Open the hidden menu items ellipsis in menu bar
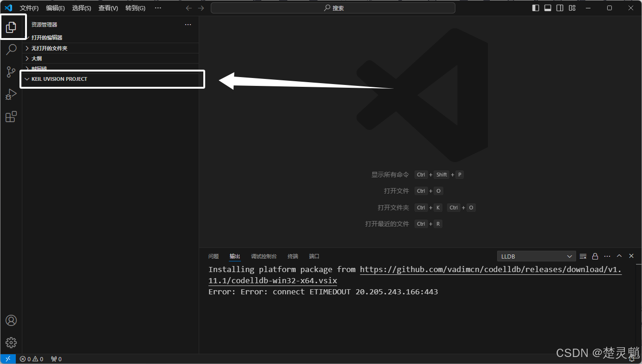Screen dimensions: 642x364 point(158,8)
